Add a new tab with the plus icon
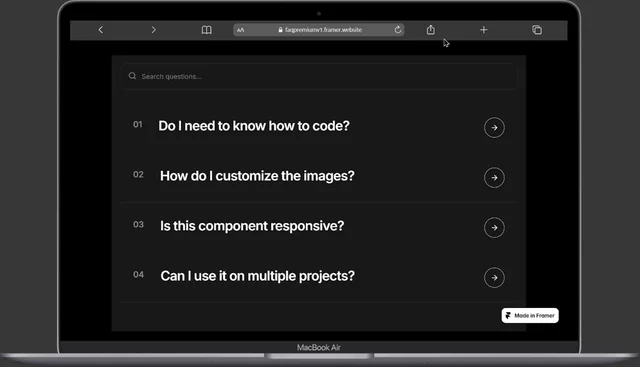Screen dimensions: 640x367 [484, 30]
